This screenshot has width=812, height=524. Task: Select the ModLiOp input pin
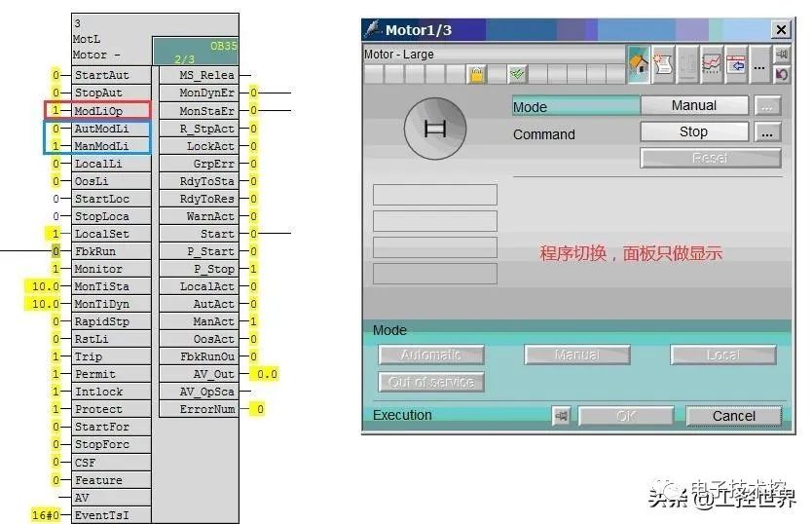(112, 110)
